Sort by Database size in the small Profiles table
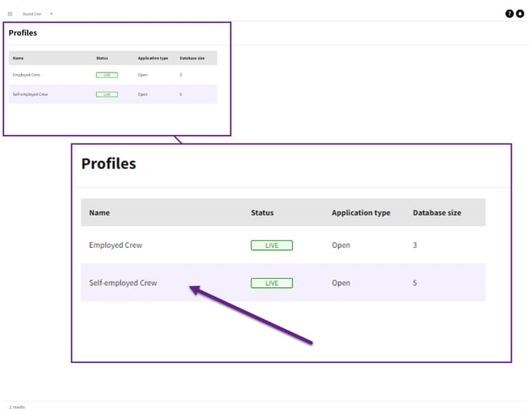Viewport: 532px width, 411px height. click(192, 58)
